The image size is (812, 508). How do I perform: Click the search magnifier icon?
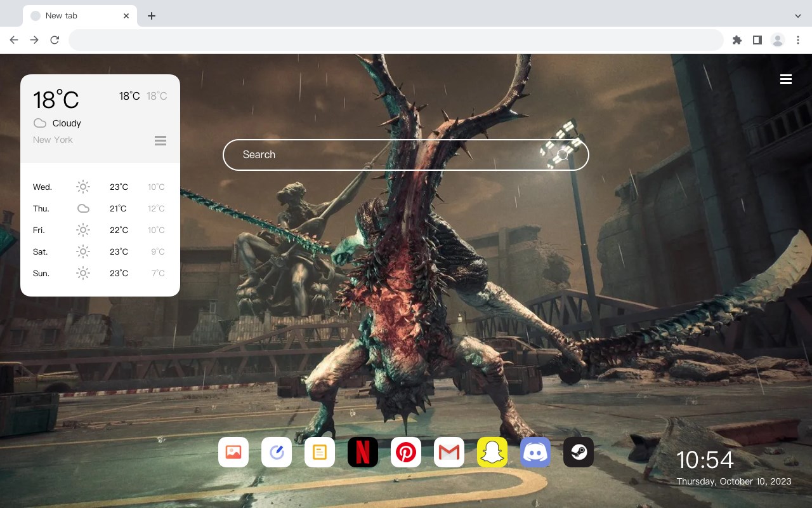pos(562,155)
